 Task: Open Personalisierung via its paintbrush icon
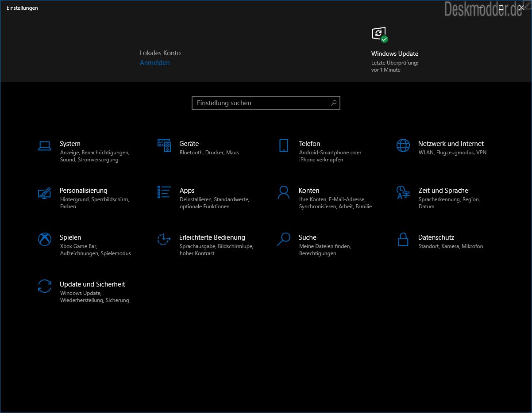[x=45, y=192]
